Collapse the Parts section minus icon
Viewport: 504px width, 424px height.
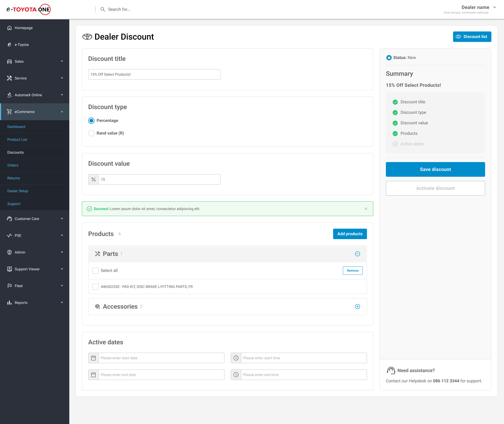pyautogui.click(x=357, y=254)
